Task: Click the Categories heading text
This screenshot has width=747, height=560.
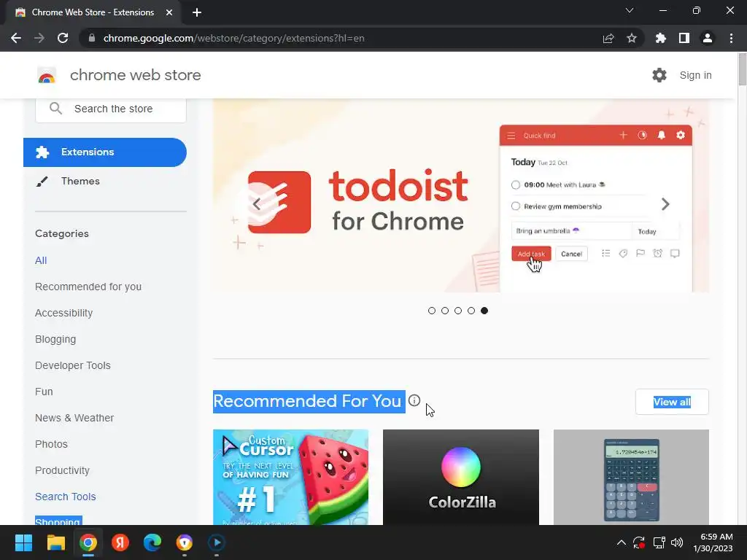Action: (x=62, y=233)
